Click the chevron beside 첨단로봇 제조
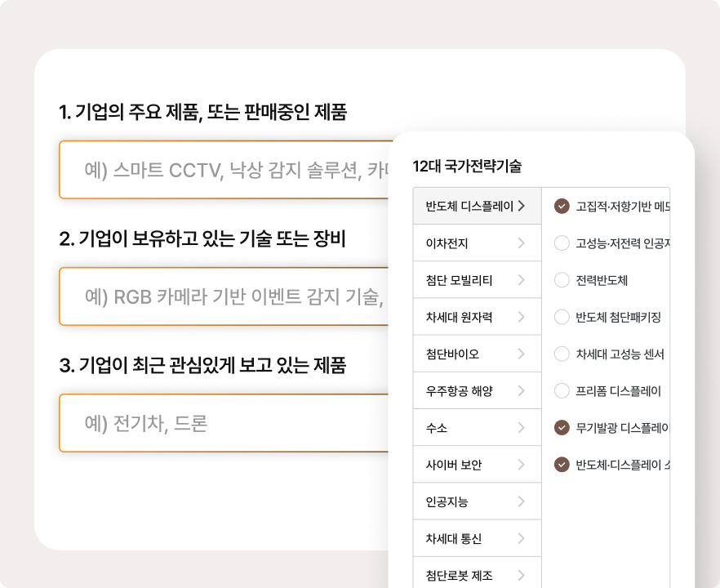Image resolution: width=720 pixels, height=588 pixels. point(522,575)
